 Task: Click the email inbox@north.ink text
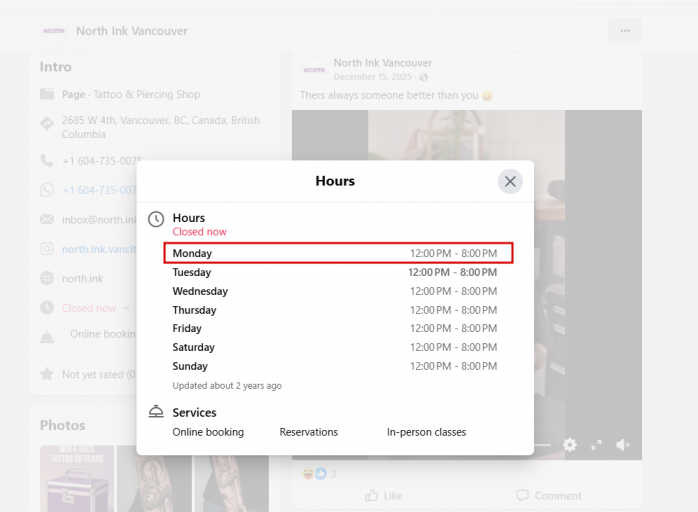[x=99, y=220]
